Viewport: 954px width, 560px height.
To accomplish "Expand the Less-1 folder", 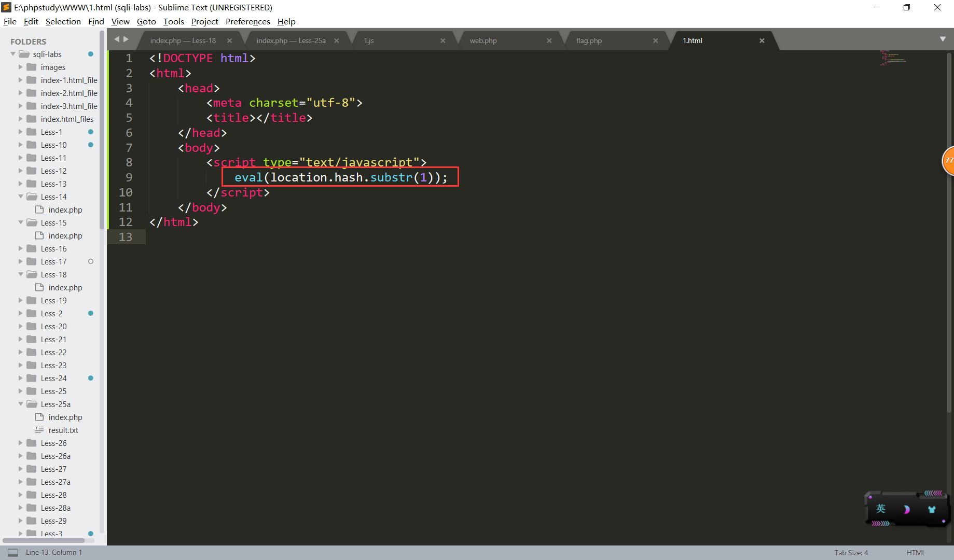I will (x=21, y=132).
